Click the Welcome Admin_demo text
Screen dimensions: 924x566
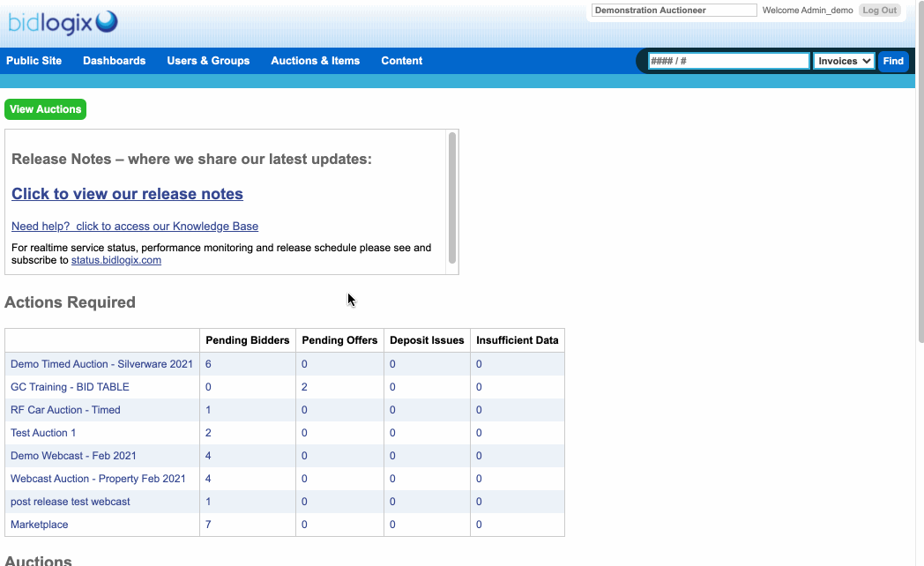pyautogui.click(x=808, y=10)
